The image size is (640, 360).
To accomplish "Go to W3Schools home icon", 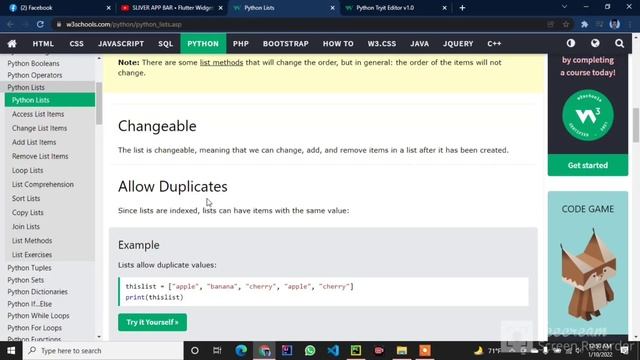I will tap(12, 44).
